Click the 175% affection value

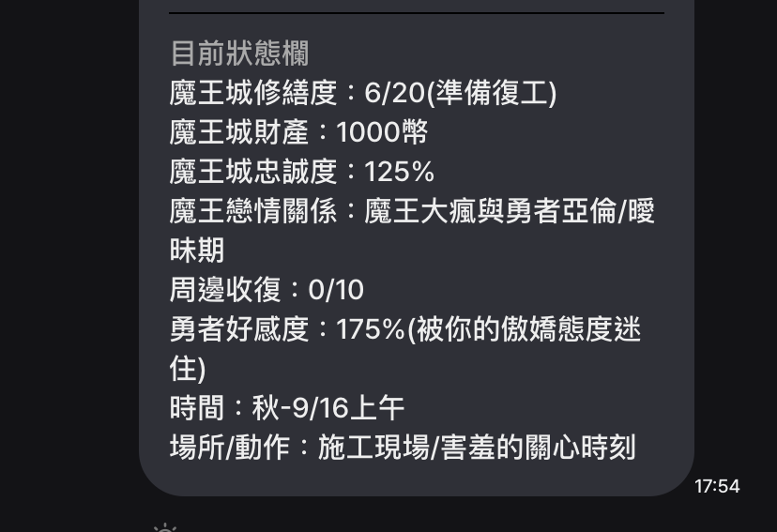pos(371,329)
